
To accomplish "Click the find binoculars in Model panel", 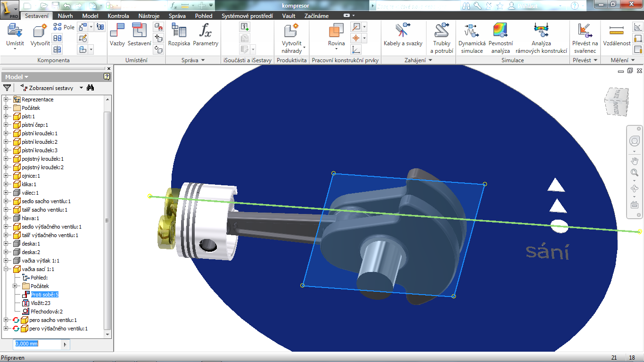I will [91, 88].
